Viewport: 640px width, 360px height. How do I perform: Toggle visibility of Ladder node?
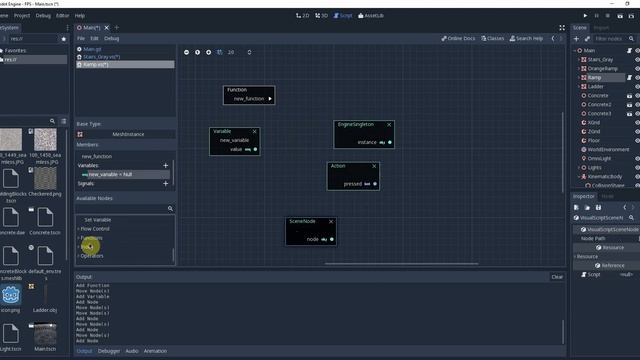coord(637,87)
